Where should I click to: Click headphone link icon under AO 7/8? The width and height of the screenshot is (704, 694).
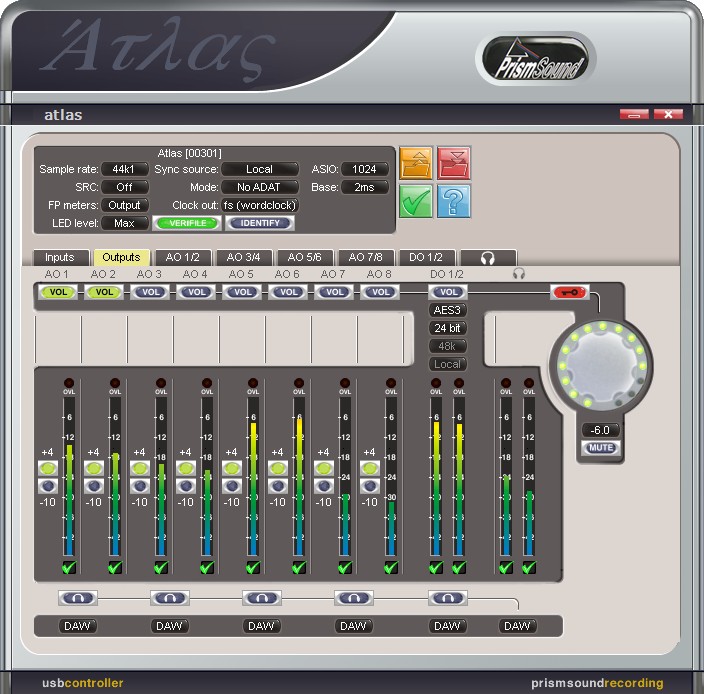coord(354,598)
